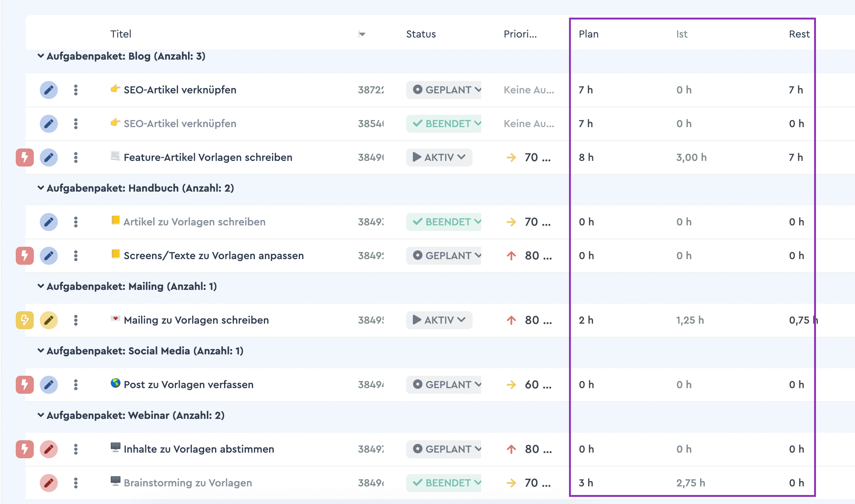Open task Feature-Artikel Vorlagen schreiben
Image resolution: width=855 pixels, height=504 pixels.
pos(208,157)
